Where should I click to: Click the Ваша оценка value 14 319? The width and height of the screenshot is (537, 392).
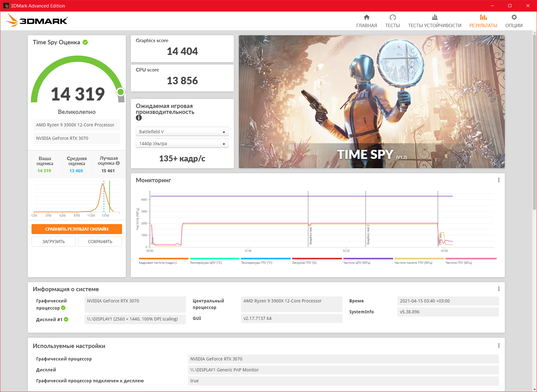44,171
